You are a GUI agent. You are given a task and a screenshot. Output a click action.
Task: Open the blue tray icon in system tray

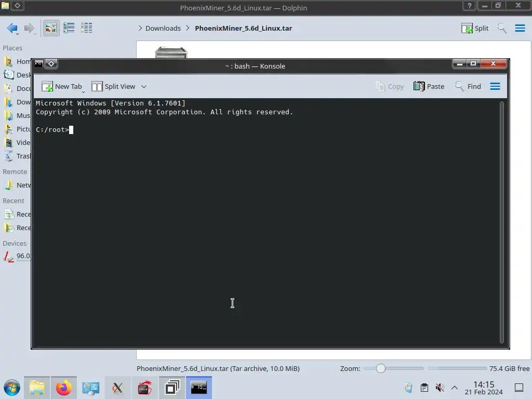click(x=408, y=388)
